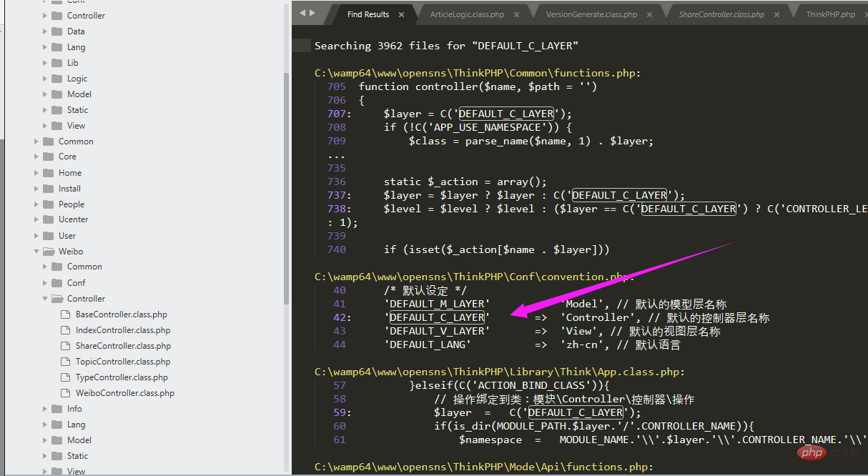
Task: Collapse the expanded Controller folder under Weibo
Action: tap(45, 299)
